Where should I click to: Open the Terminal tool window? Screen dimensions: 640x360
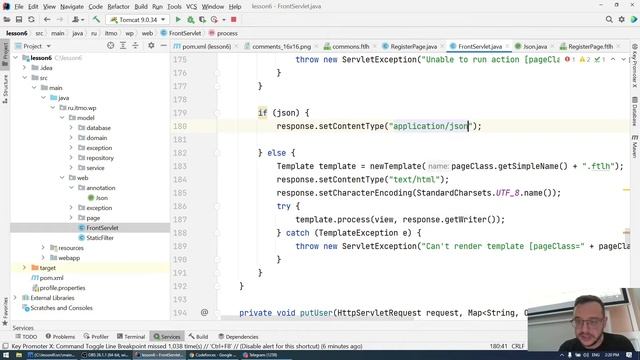pos(131,337)
